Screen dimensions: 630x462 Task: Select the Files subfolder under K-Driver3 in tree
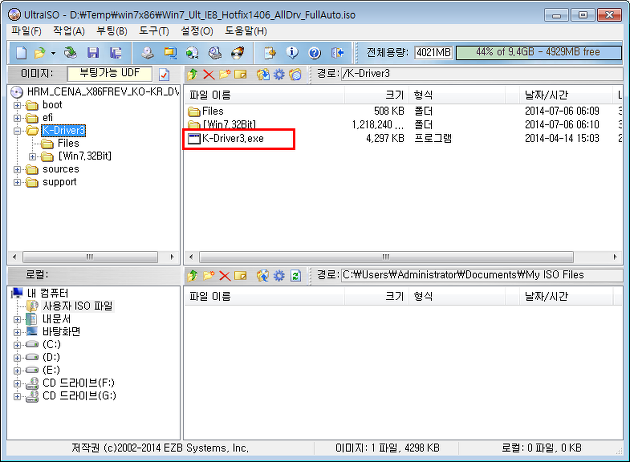point(68,143)
